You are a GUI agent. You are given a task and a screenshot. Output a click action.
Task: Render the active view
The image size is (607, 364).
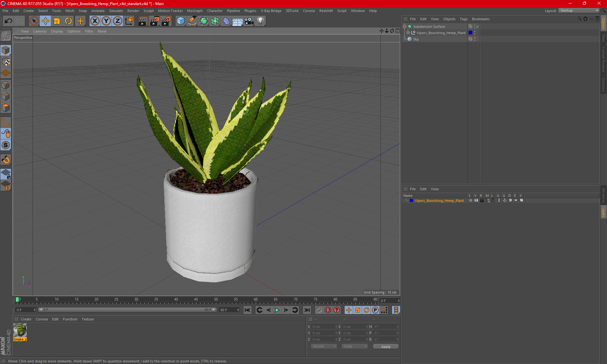coord(143,21)
